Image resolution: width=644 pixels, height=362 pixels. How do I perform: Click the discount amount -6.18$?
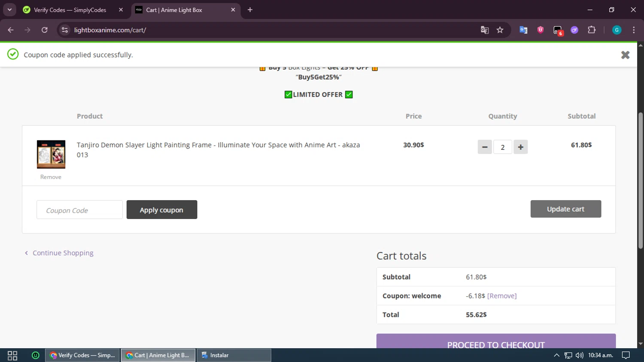[x=475, y=296]
